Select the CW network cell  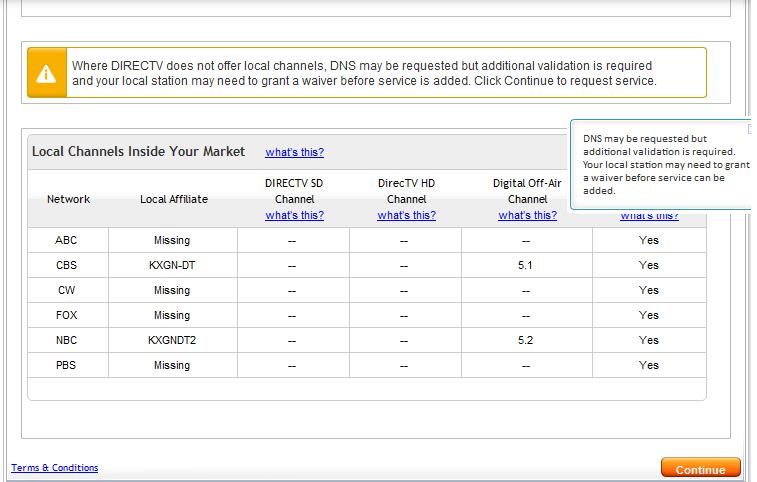coord(66,290)
